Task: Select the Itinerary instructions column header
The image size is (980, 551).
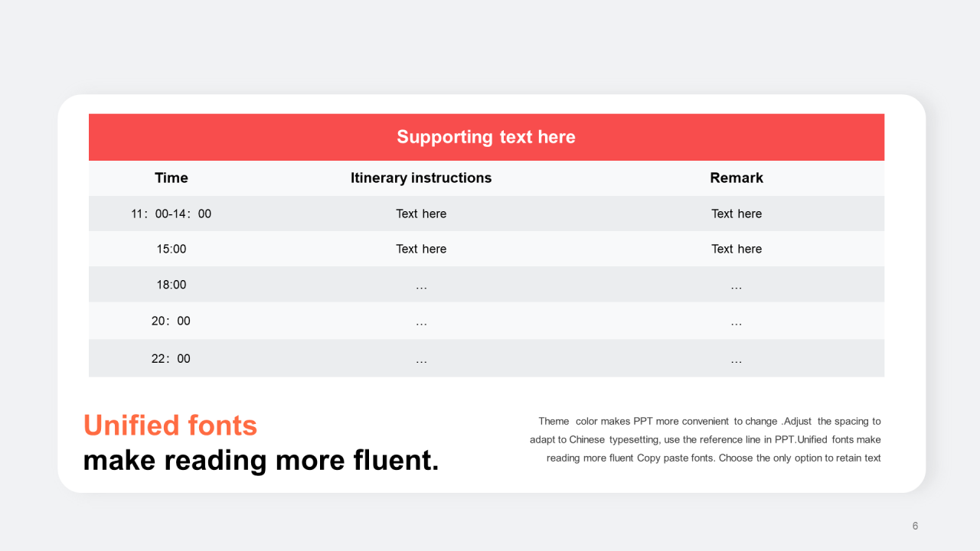Action: 421,178
